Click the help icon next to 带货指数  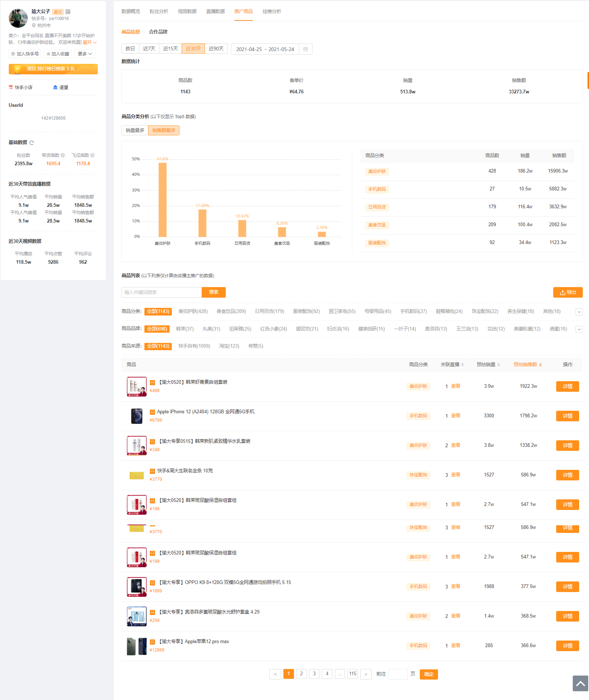(x=63, y=155)
